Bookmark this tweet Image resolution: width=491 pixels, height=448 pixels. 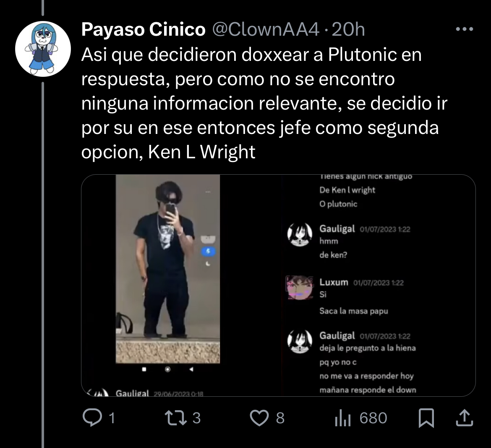426,418
